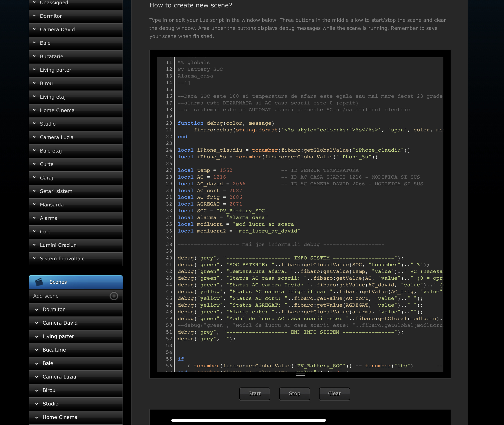The width and height of the screenshot is (504, 425).
Task: Expand the Dormitor room chevron in rooms list
Action: pos(34,16)
